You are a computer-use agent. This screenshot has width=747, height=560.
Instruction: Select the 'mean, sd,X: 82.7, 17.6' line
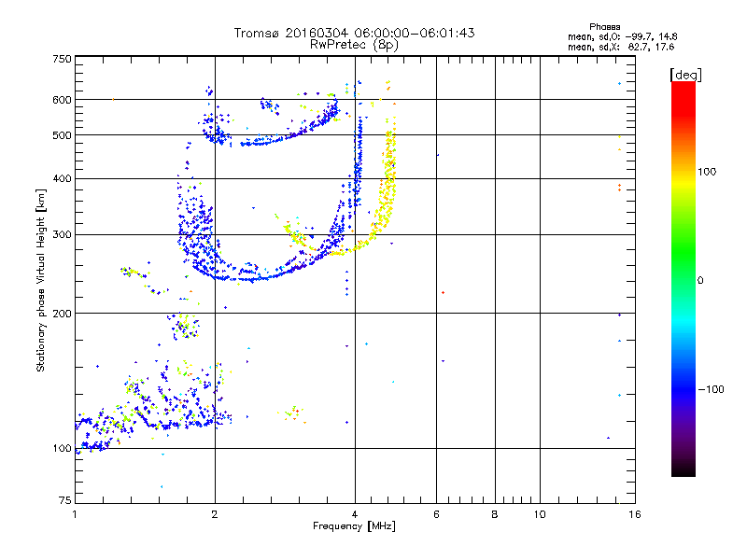pyautogui.click(x=621, y=47)
